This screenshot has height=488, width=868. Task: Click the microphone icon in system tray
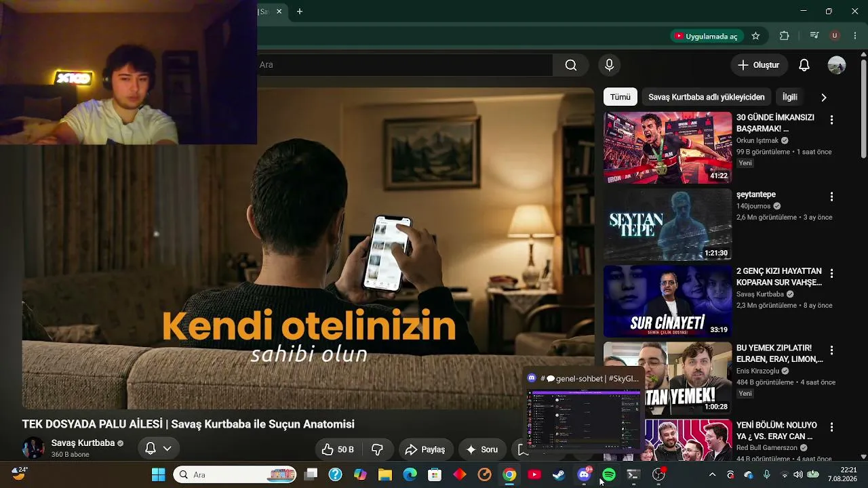(767, 475)
